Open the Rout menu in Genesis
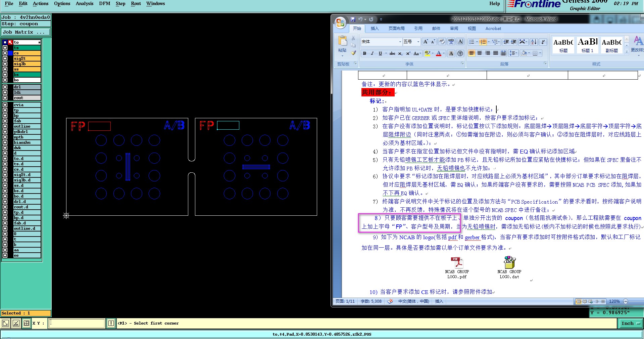Viewport: 644px width, 339px height. 136,3
